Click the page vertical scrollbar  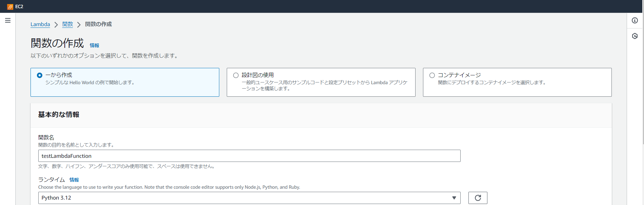643,78
